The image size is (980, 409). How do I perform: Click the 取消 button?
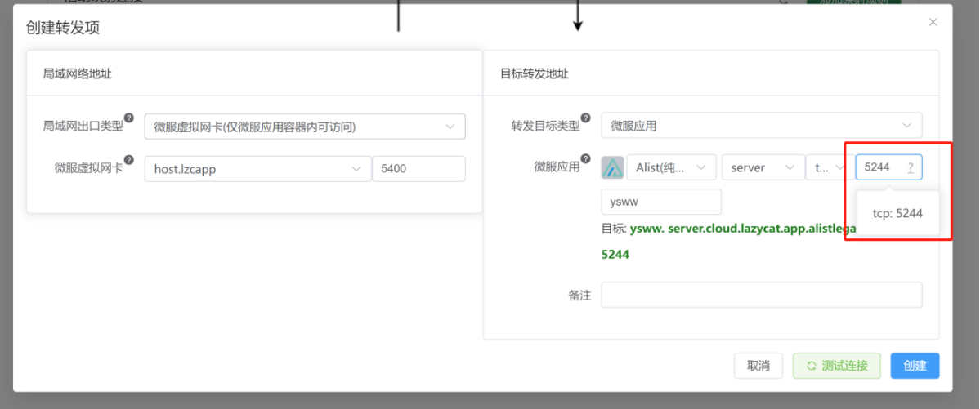758,366
